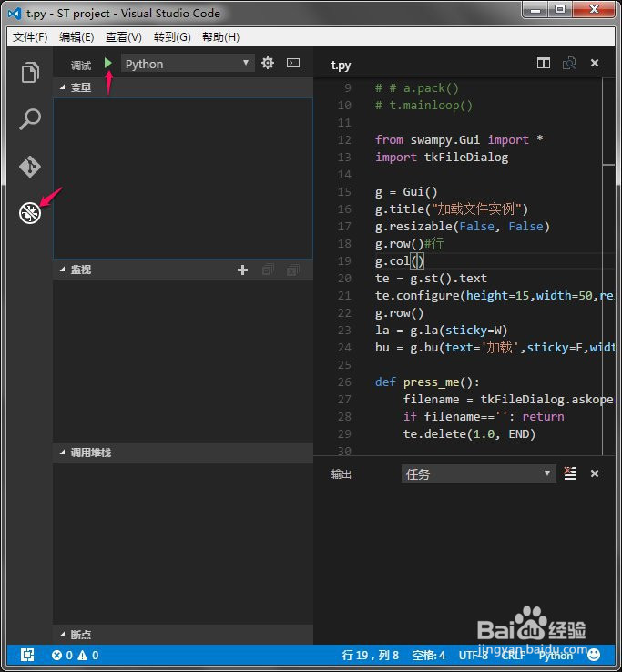Close the output panel
Image resolution: width=622 pixels, height=672 pixels.
tap(595, 473)
